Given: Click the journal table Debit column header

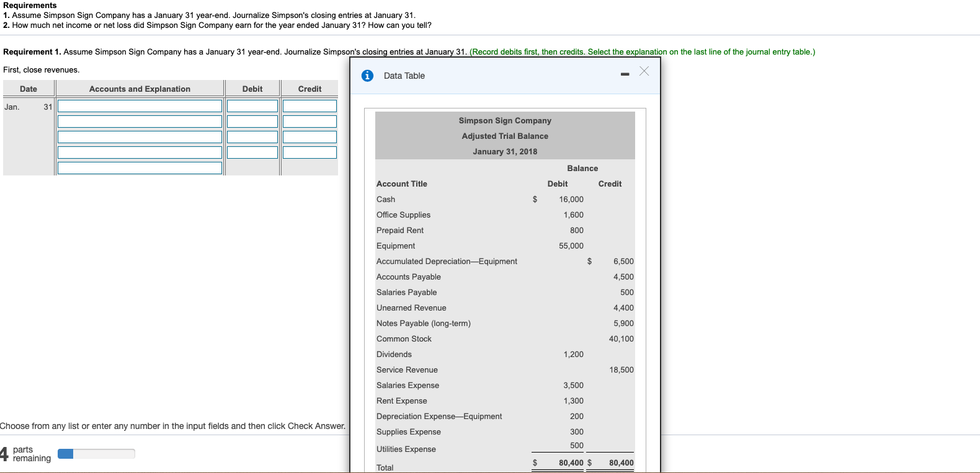Looking at the screenshot, I should point(252,89).
